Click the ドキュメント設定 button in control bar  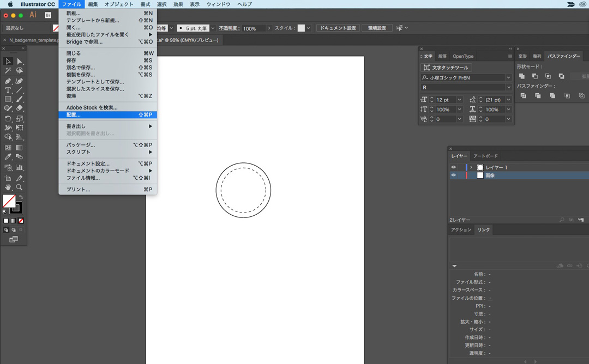[337, 28]
